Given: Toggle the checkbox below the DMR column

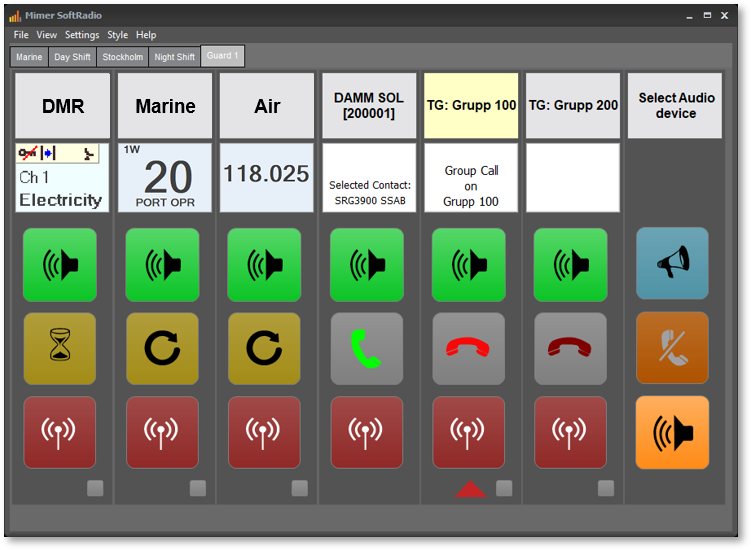Looking at the screenshot, I should [x=95, y=488].
